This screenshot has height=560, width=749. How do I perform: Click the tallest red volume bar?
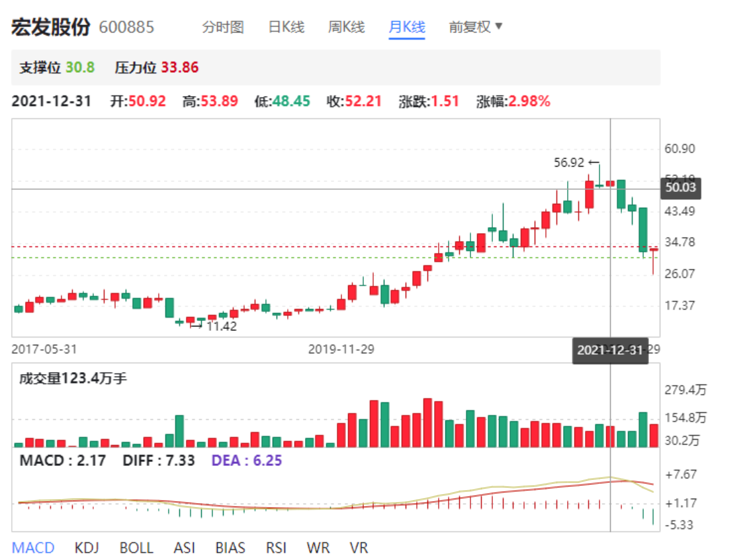click(x=427, y=423)
